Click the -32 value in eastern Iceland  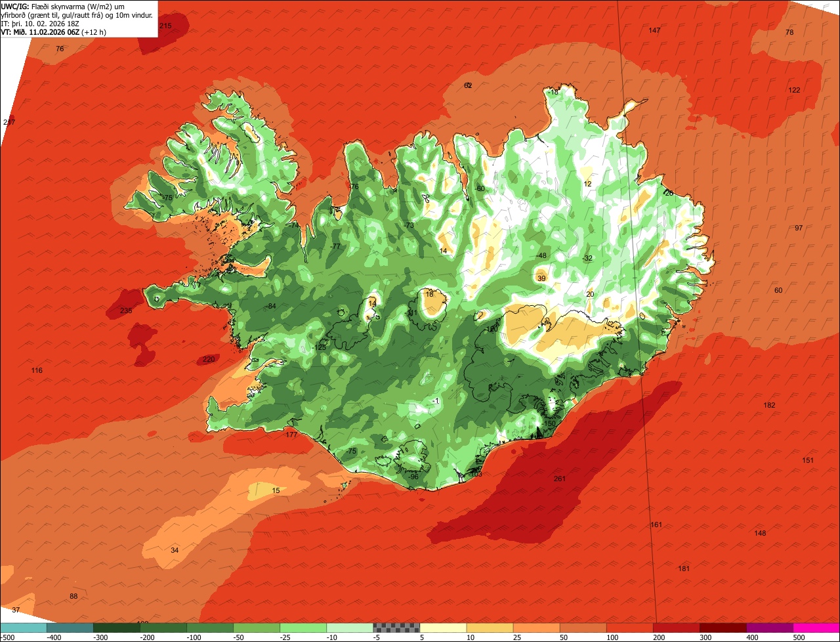point(587,258)
